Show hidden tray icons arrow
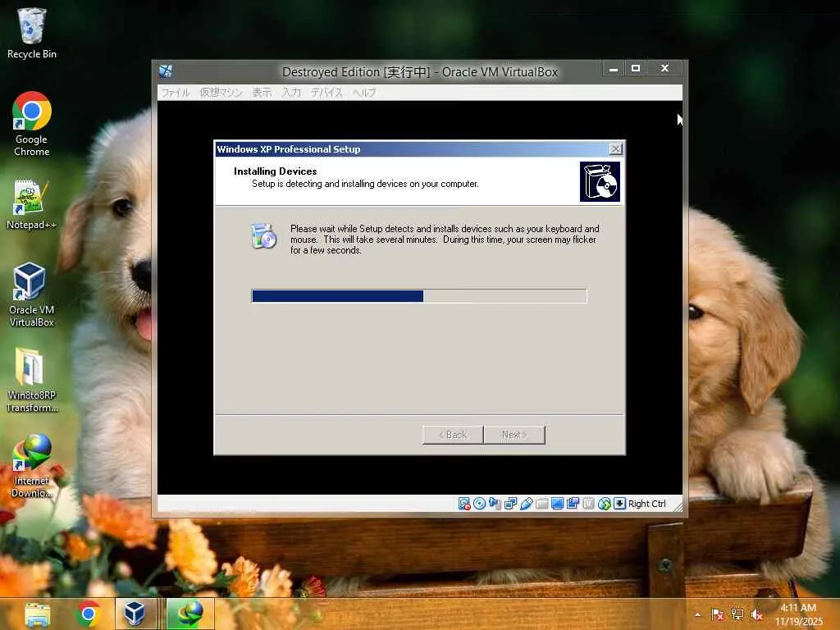 pyautogui.click(x=697, y=615)
